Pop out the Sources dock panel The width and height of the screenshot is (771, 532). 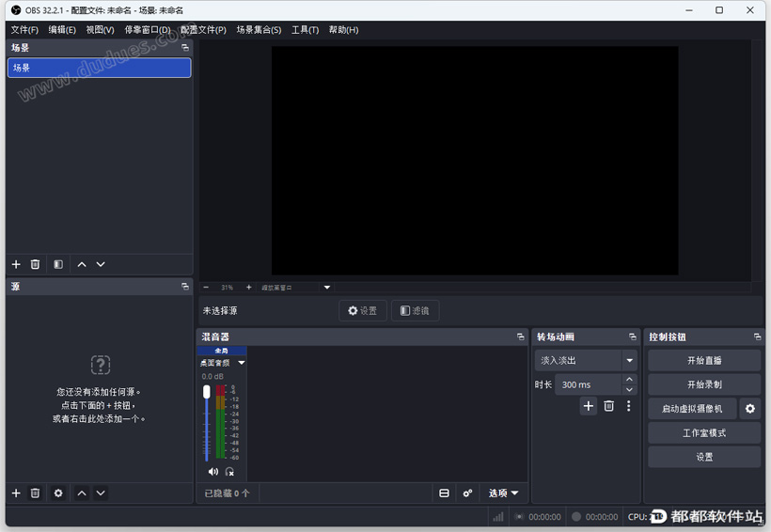pyautogui.click(x=185, y=286)
